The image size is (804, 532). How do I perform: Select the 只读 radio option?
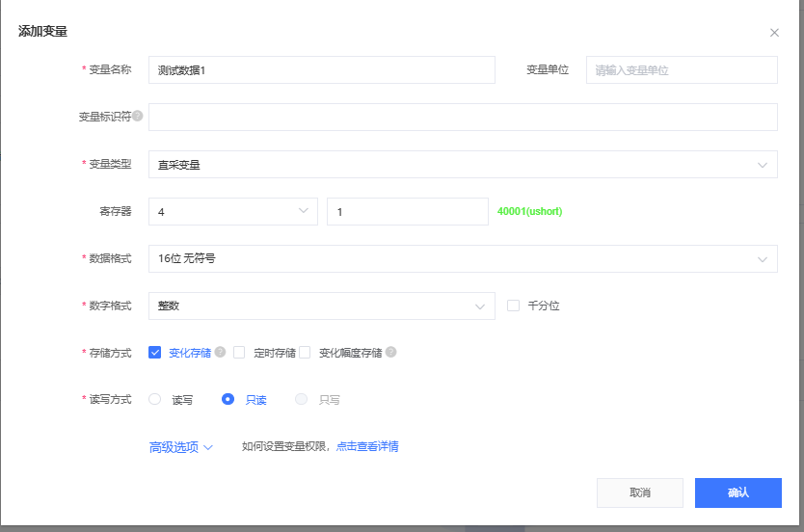(x=228, y=399)
